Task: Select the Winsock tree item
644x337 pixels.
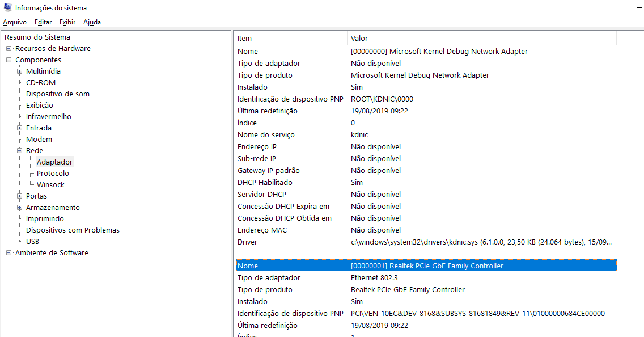Action: (x=50, y=185)
